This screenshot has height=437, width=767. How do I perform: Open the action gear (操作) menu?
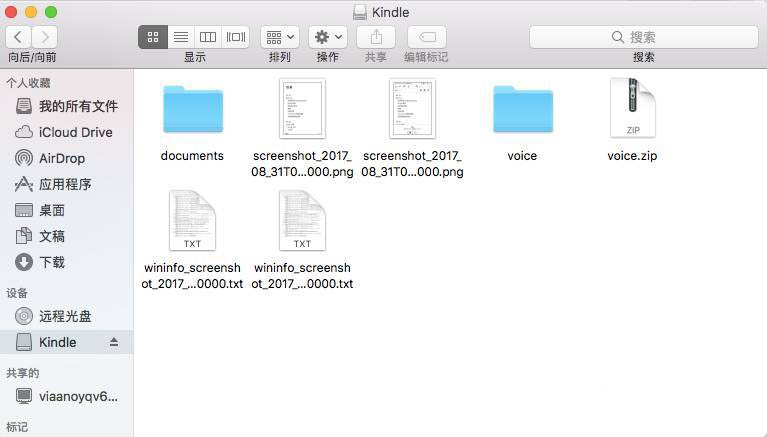click(327, 37)
